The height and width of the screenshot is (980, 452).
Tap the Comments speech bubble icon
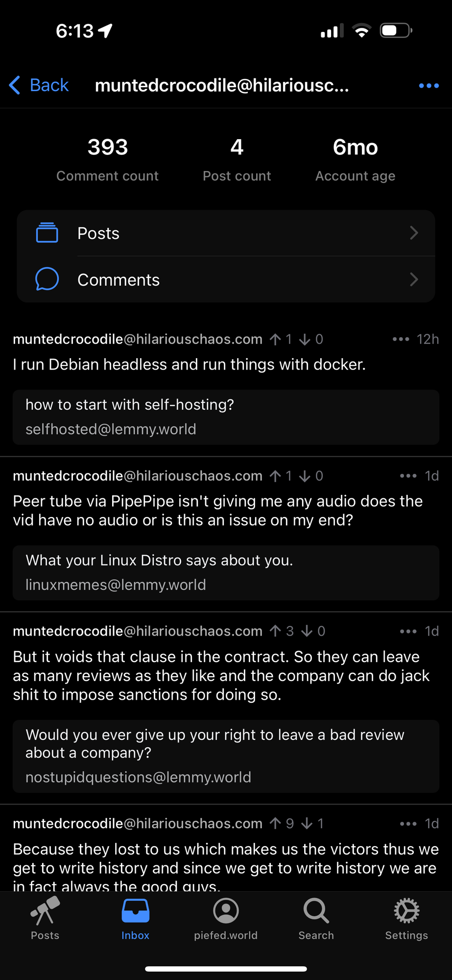click(47, 279)
